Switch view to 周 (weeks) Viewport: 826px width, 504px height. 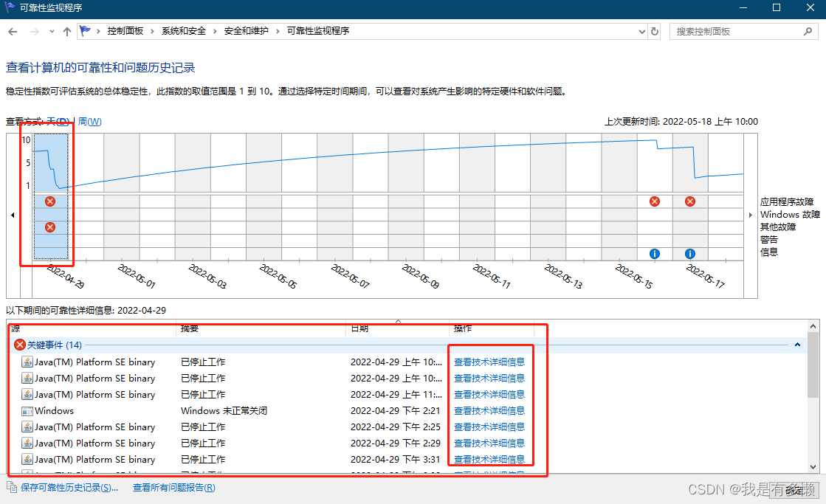[x=90, y=122]
